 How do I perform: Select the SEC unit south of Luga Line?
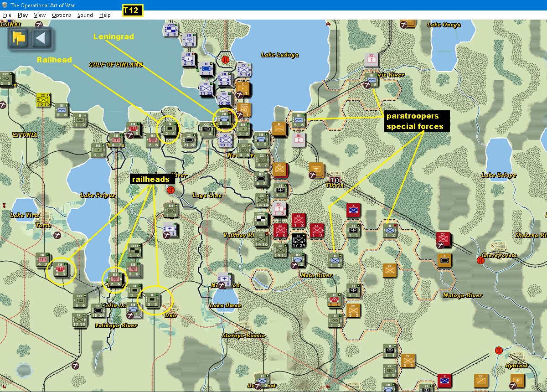pos(170,210)
